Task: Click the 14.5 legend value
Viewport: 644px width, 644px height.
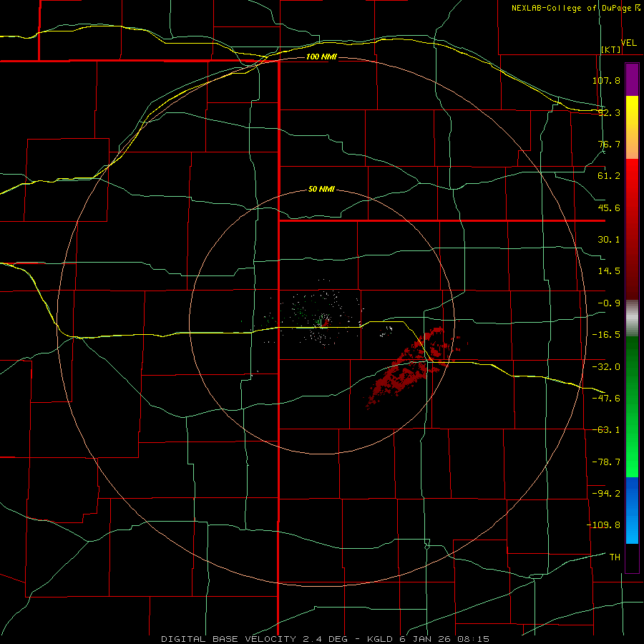Action: [609, 271]
